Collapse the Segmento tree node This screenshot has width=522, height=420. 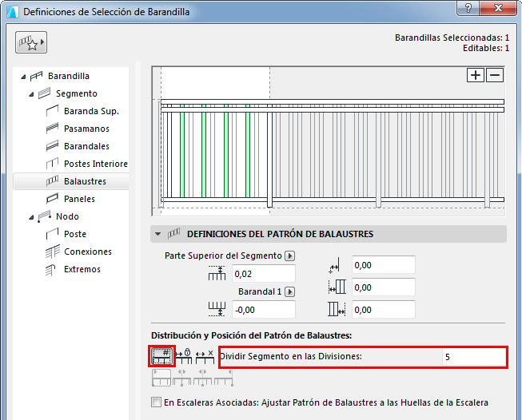pos(31,94)
